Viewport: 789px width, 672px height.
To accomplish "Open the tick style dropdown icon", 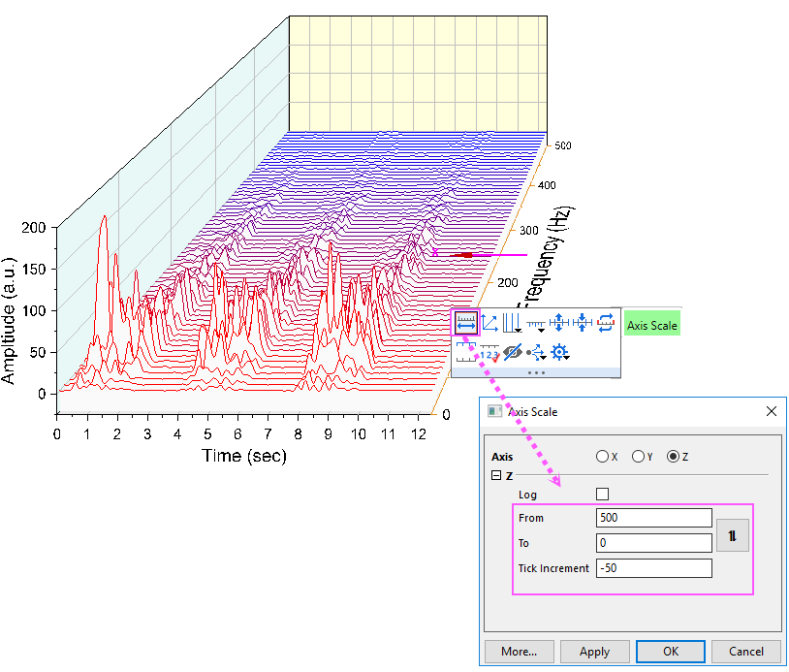I will point(536,325).
